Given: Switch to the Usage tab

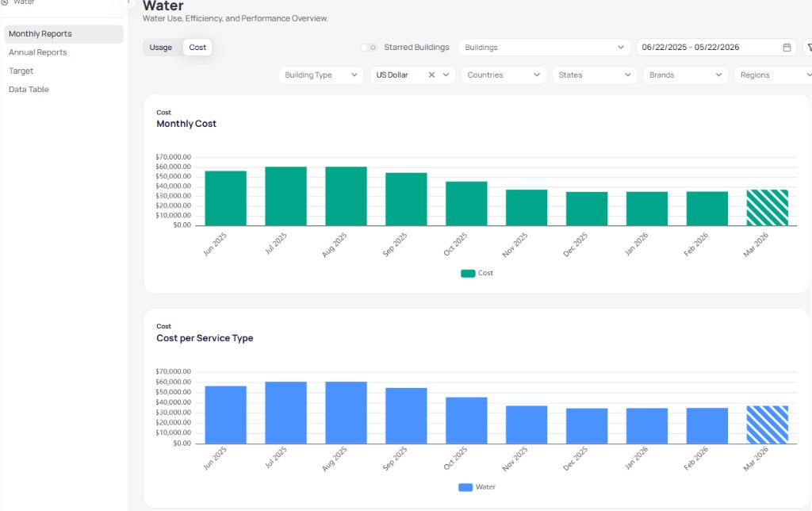Looking at the screenshot, I should 160,47.
